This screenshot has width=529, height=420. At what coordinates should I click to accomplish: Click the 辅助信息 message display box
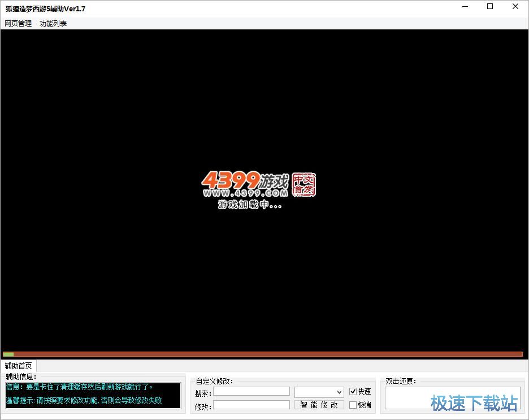pos(93,396)
